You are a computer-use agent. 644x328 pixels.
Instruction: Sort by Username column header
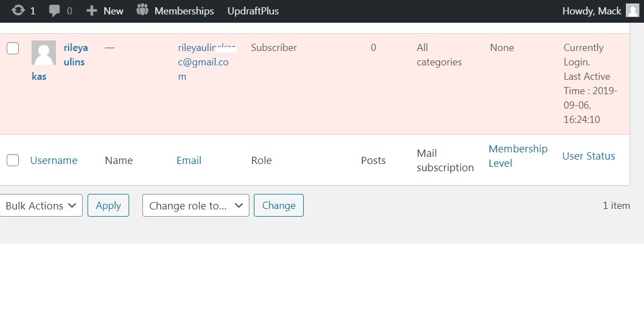coord(54,161)
